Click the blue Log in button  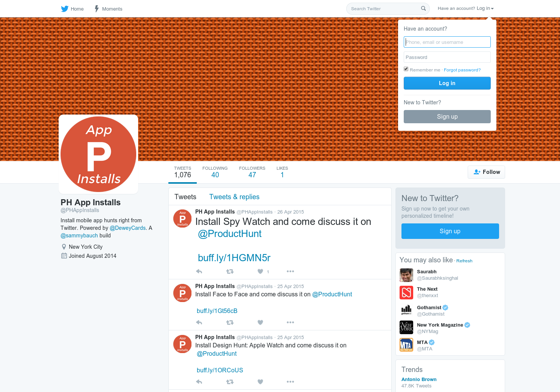coord(447,83)
